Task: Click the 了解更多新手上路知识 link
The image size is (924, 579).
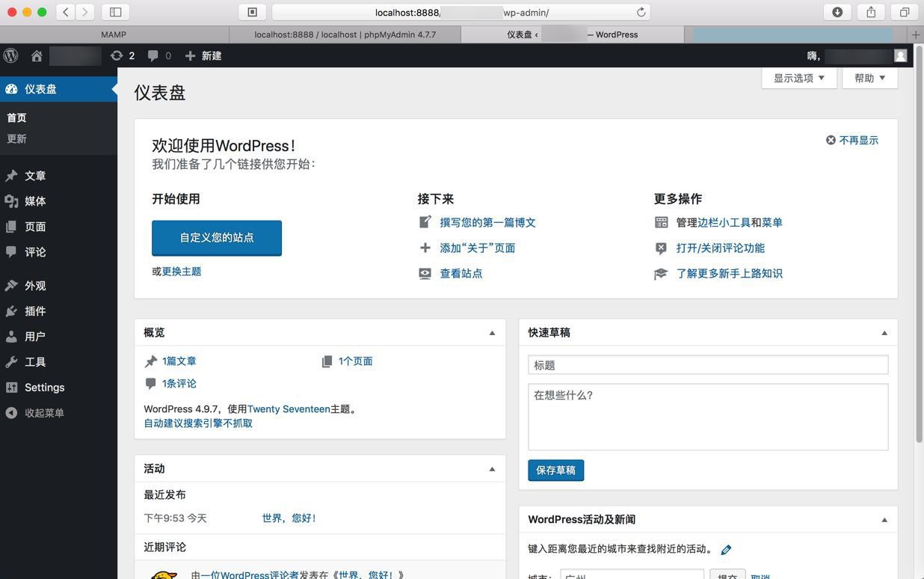Action: click(730, 273)
